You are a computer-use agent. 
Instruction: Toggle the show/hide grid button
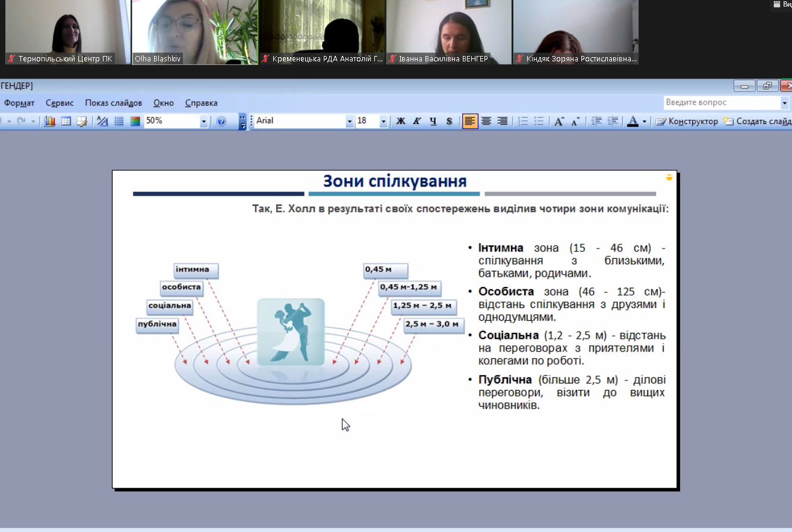[119, 121]
